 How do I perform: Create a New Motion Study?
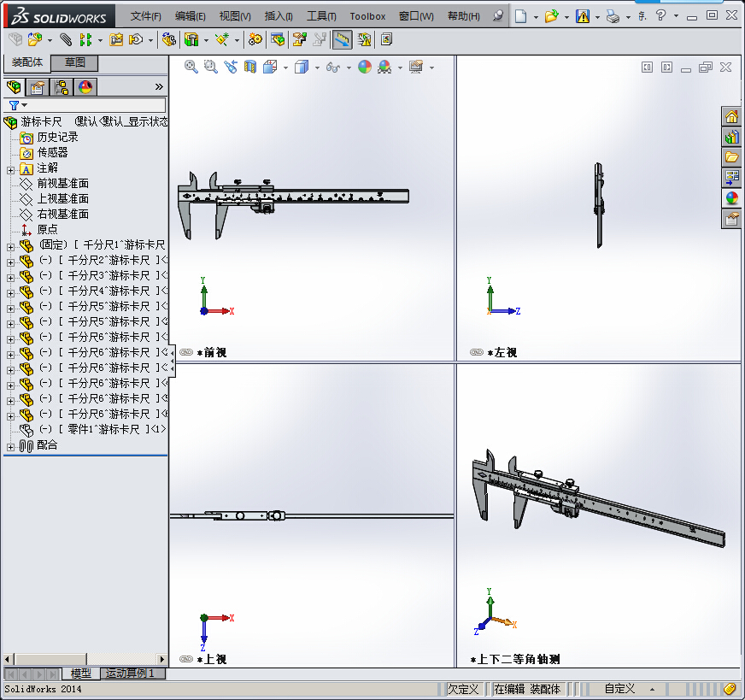click(x=255, y=39)
